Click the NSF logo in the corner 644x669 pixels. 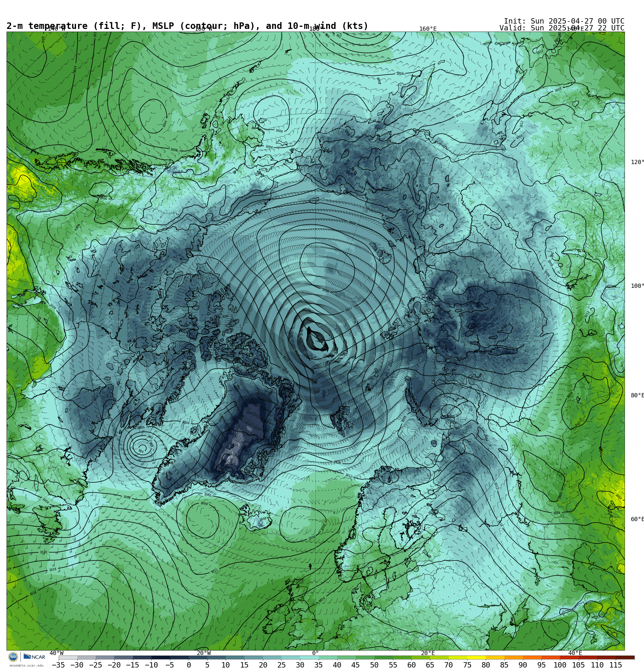(x=13, y=656)
